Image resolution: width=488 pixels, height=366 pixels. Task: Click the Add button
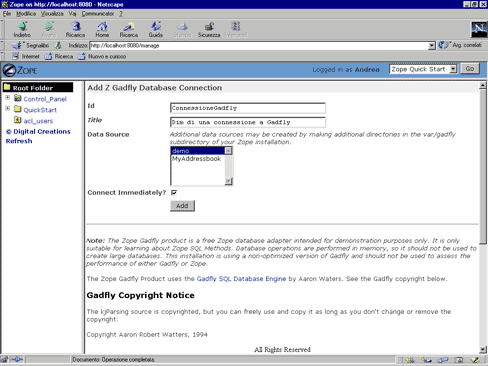click(182, 206)
